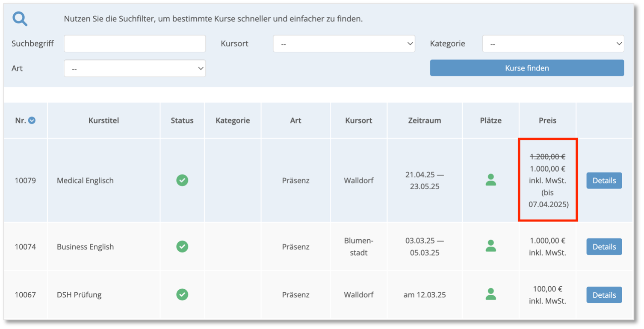Open Details for Medical Englisch
The image size is (644, 329).
[604, 180]
